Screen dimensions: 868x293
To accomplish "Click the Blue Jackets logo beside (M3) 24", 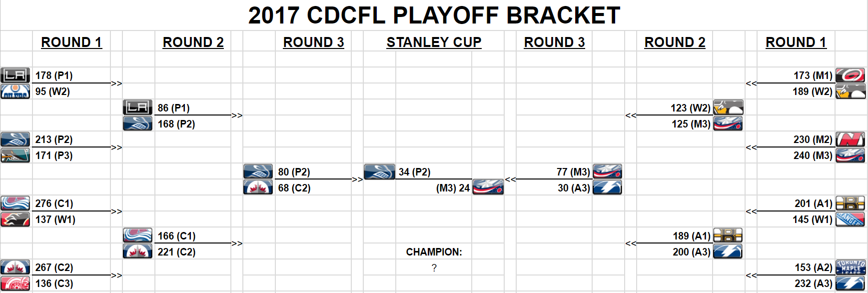I will click(488, 187).
